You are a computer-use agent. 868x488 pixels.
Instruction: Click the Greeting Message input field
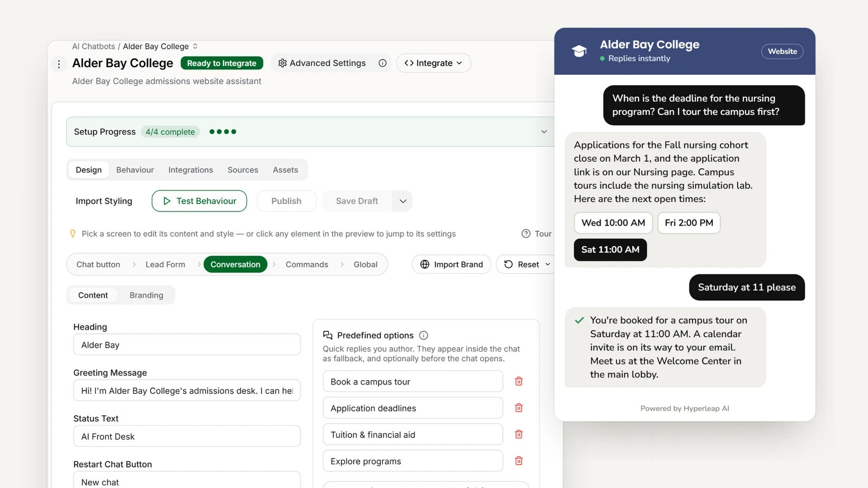tap(187, 390)
